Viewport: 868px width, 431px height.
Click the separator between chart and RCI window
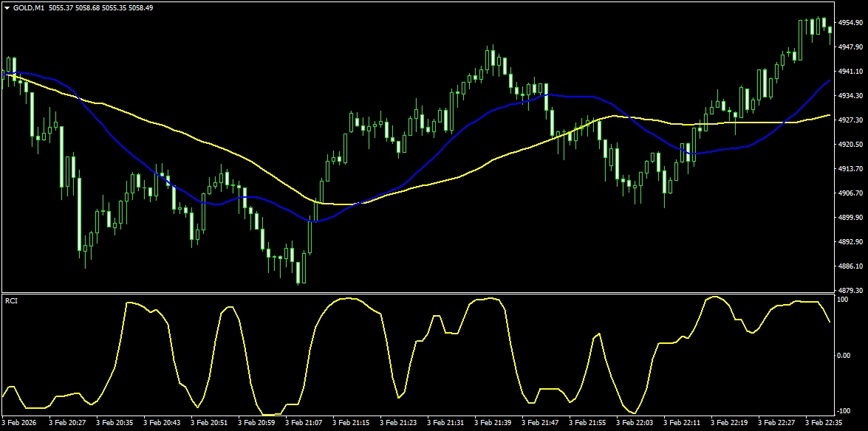coord(434,294)
